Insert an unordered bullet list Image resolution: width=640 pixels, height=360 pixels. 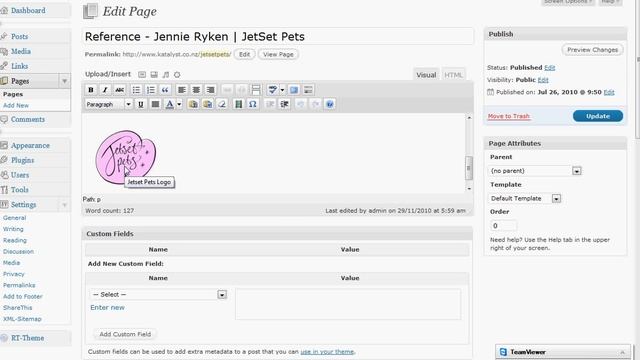click(136, 90)
